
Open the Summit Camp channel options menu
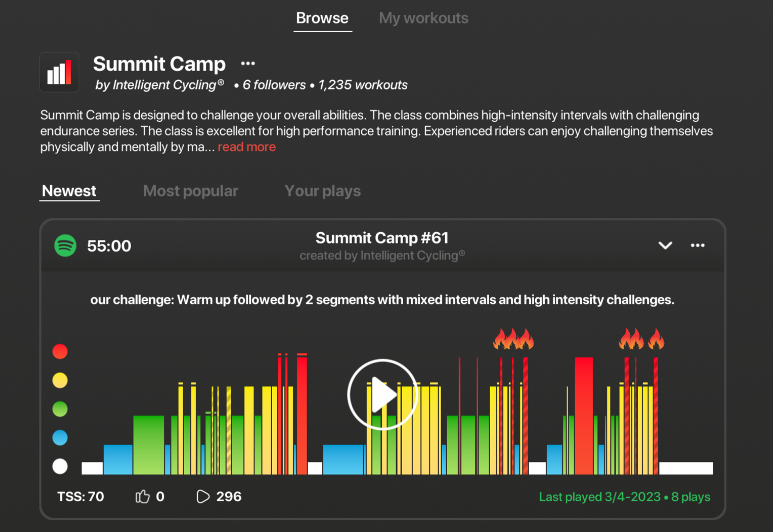(248, 63)
